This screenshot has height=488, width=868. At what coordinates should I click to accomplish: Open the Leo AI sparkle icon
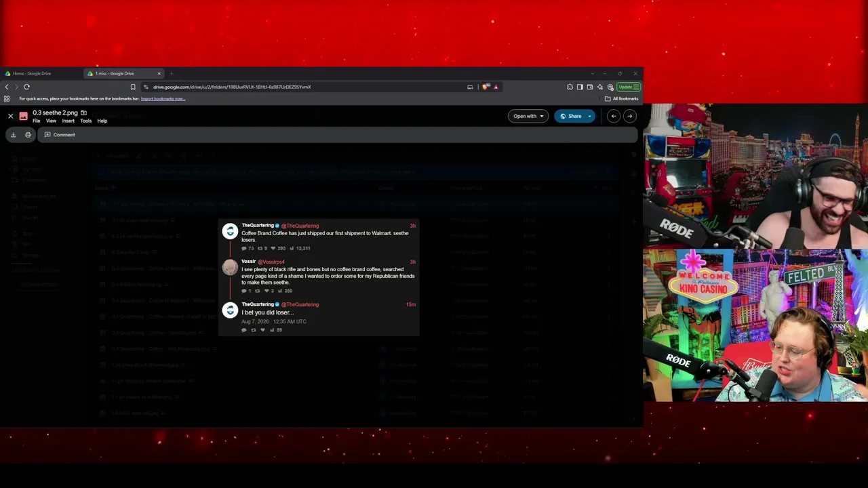click(x=600, y=87)
